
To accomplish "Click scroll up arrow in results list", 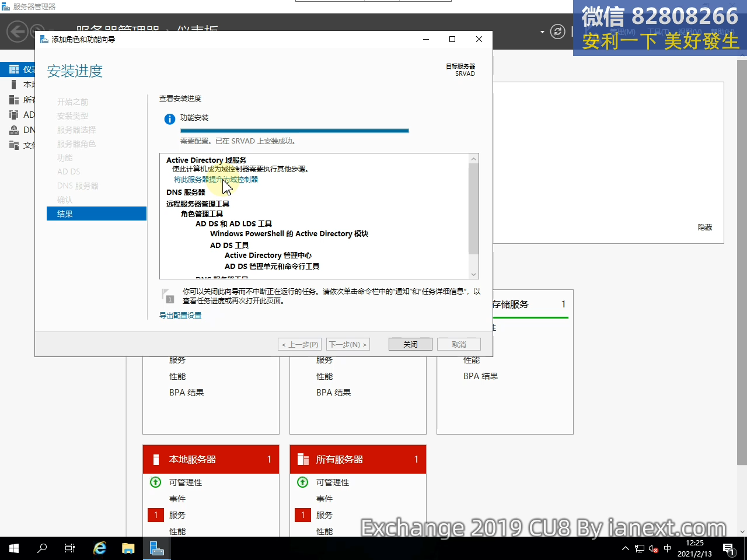I will click(474, 159).
